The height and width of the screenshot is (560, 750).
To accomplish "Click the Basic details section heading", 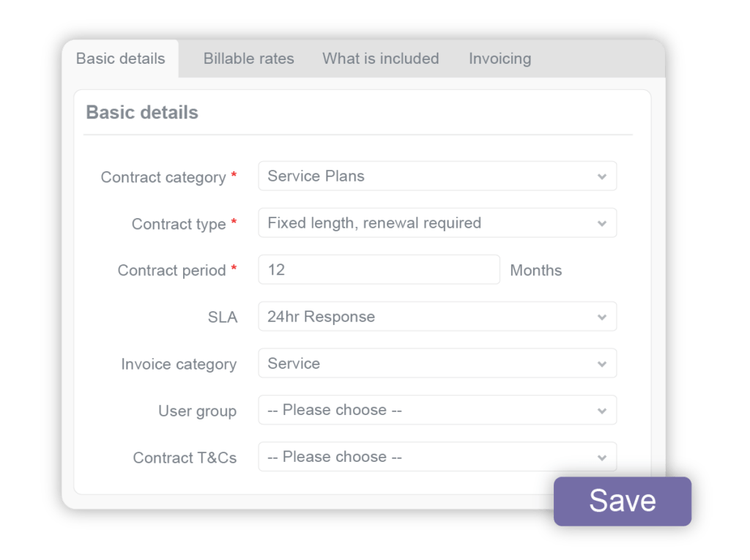I will pyautogui.click(x=142, y=113).
